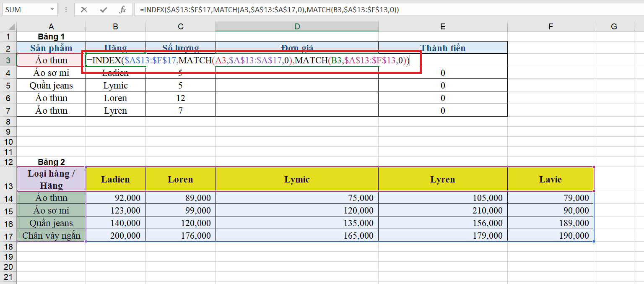Click the Cancel X icon in formula bar
This screenshot has width=644, height=284.
pos(84,10)
